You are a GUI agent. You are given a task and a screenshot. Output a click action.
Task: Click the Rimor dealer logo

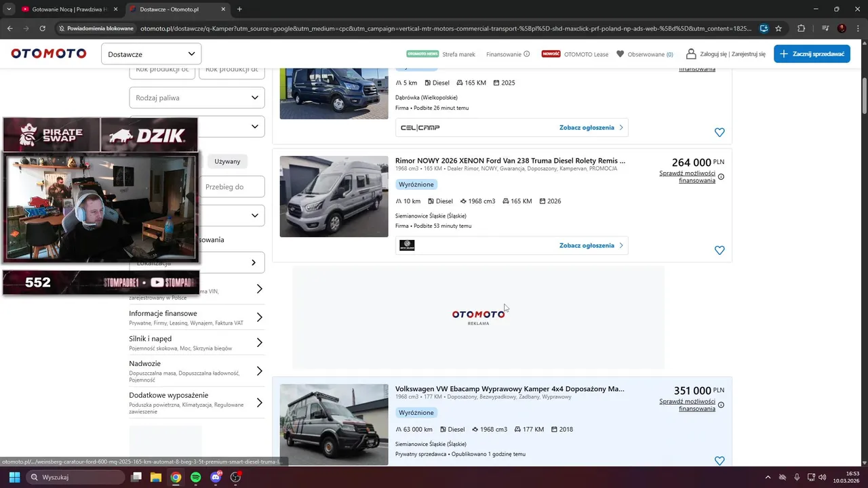408,245
